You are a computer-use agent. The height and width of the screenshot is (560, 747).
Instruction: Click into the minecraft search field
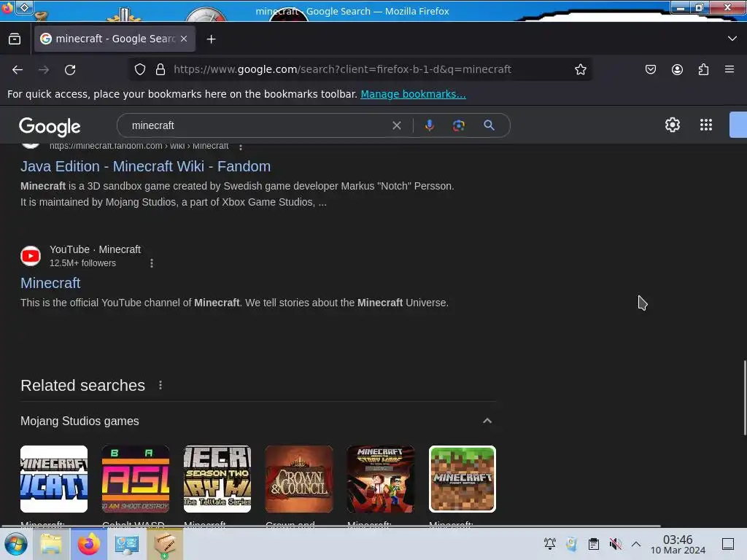(x=258, y=125)
